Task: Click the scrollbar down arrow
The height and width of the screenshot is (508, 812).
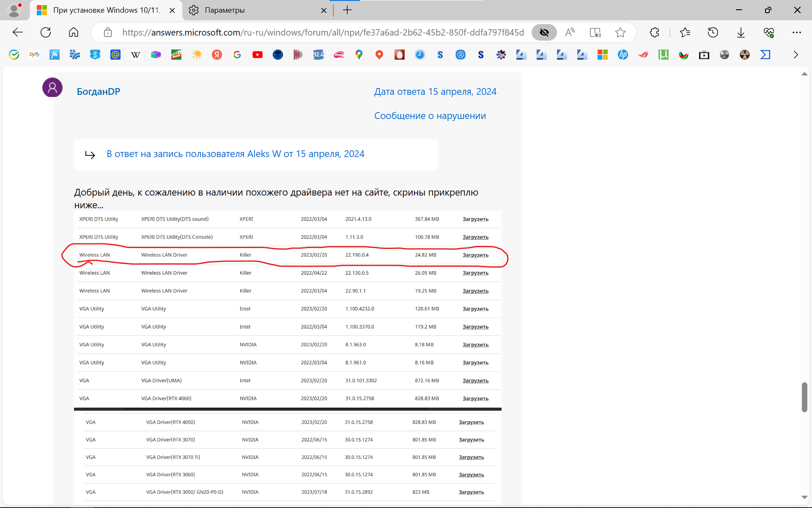Action: (x=804, y=497)
